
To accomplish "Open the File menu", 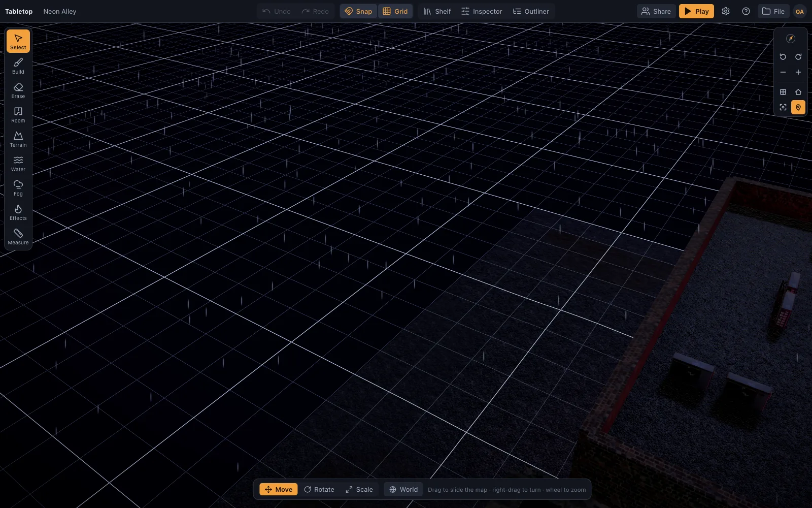I will point(773,11).
